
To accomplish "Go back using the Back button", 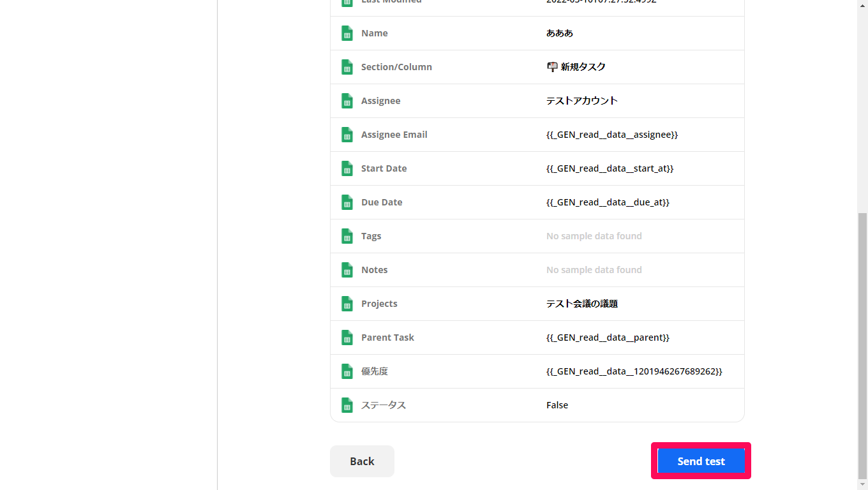I will [x=362, y=461].
